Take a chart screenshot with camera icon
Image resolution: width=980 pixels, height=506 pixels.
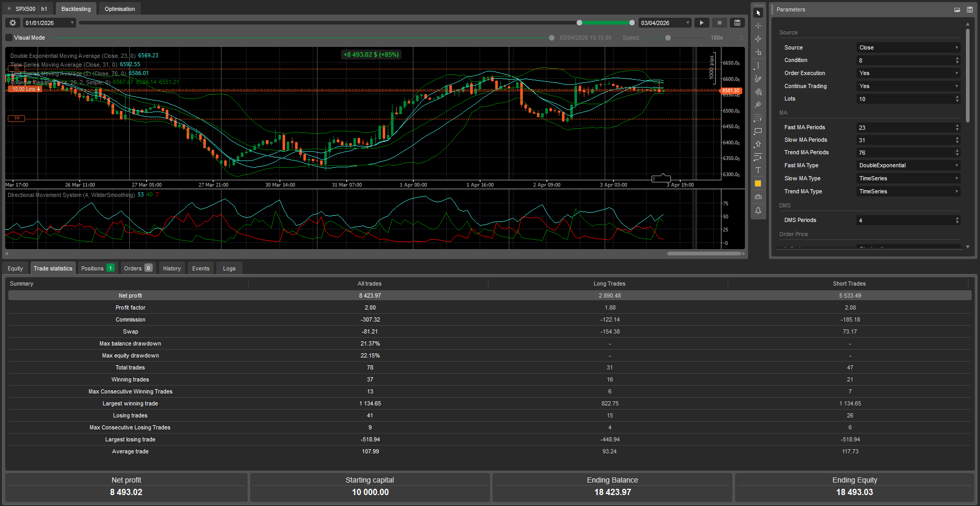coord(758,197)
